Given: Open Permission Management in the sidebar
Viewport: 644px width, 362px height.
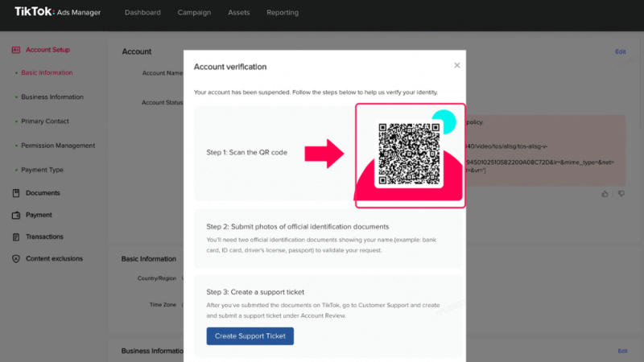Looking at the screenshot, I should (58, 146).
